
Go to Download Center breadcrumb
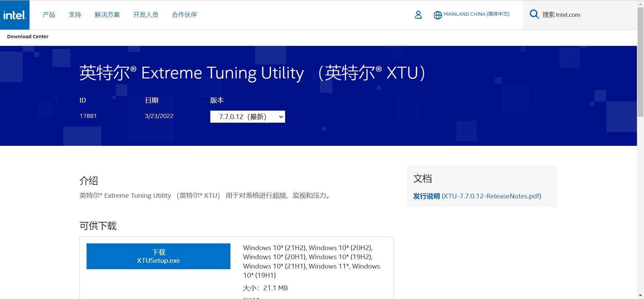coord(28,37)
